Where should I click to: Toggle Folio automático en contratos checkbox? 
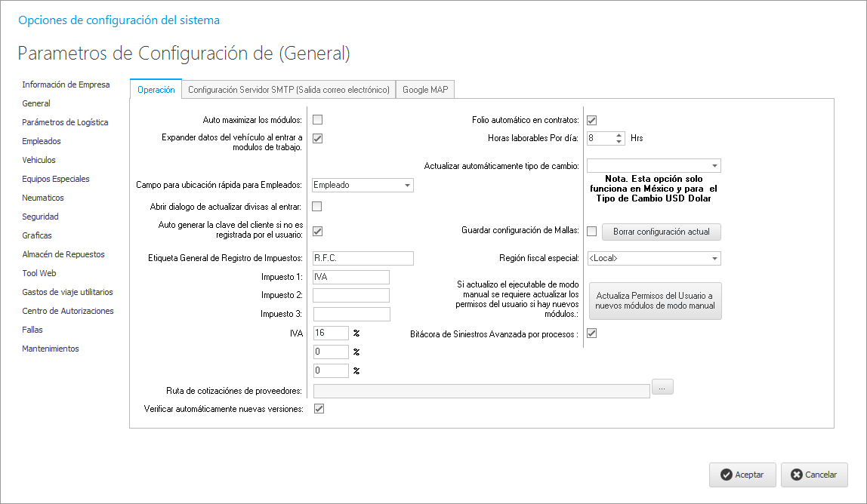tap(592, 120)
